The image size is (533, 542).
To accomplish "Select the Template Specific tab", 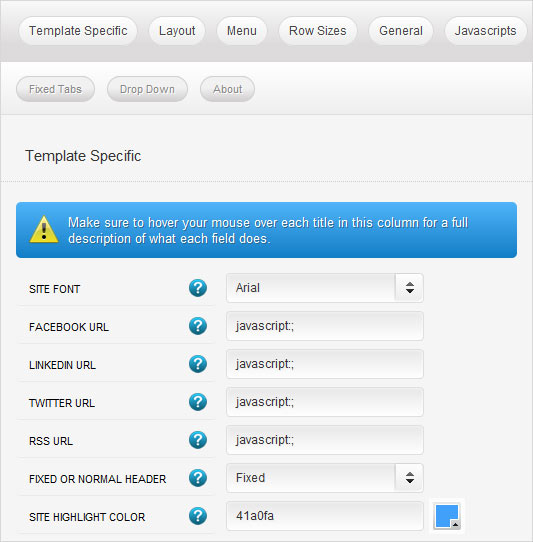I will (78, 31).
